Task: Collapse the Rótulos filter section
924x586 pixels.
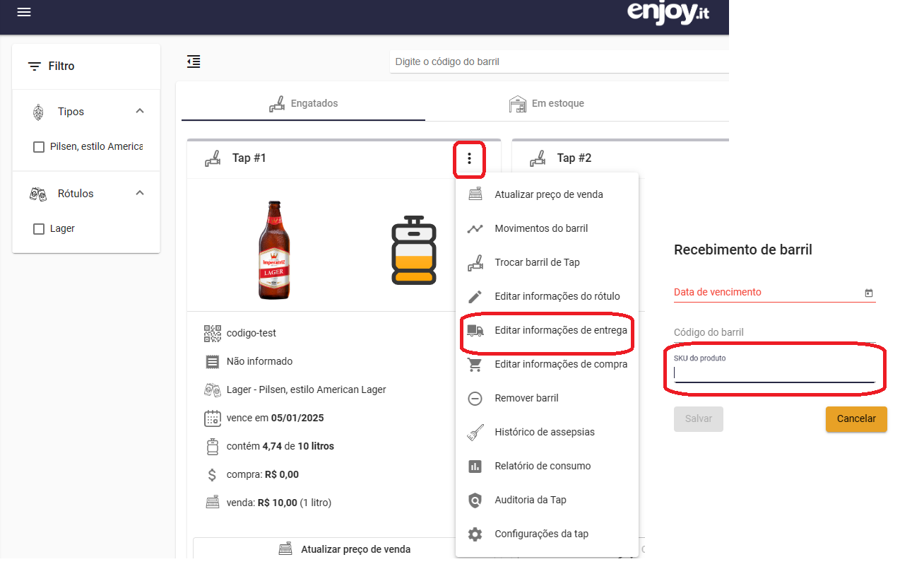Action: 140,193
